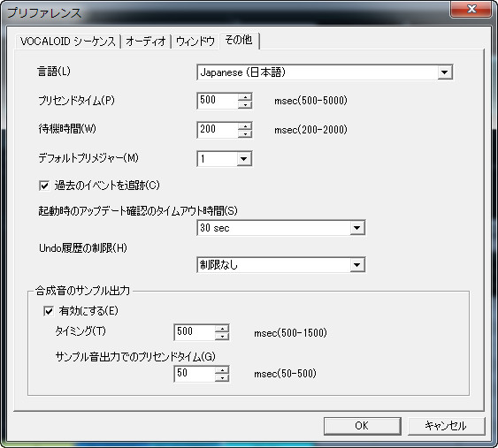
Task: Uncheck 有効にする in sample output group
Action: coord(49,311)
